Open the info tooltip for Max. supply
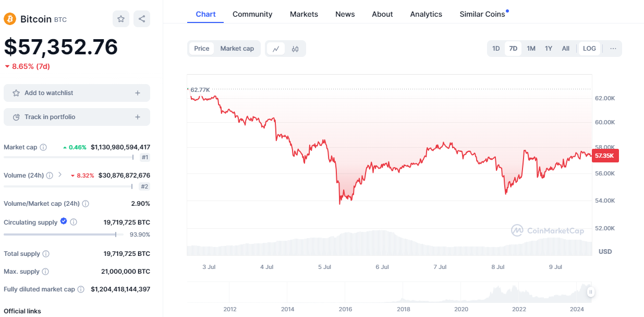Screen dimensions: 644x317 point(46,271)
